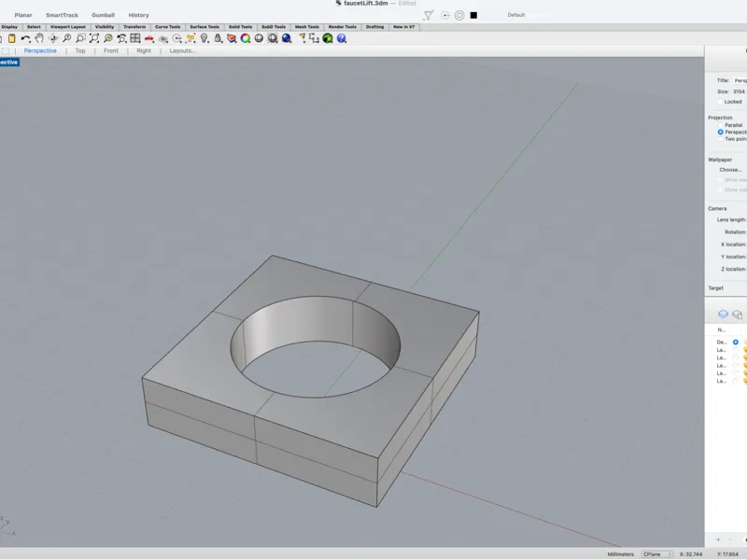Click the plus add layer button
Viewport: 747px width, 560px height.
point(718,539)
